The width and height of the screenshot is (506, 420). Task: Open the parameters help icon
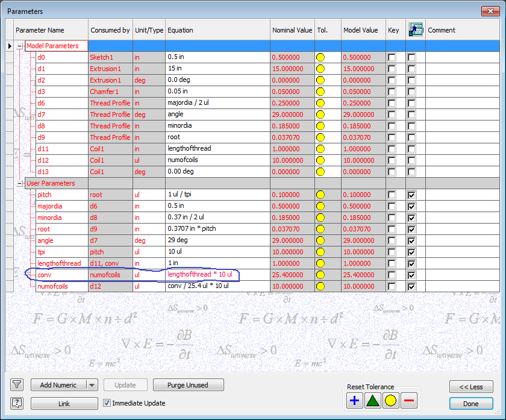[16, 403]
